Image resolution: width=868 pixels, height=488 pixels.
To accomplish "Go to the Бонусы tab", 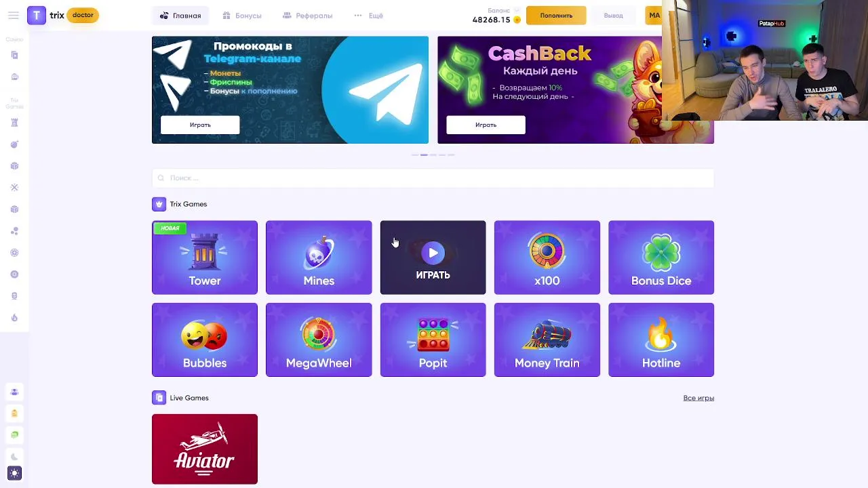I will click(x=242, y=16).
